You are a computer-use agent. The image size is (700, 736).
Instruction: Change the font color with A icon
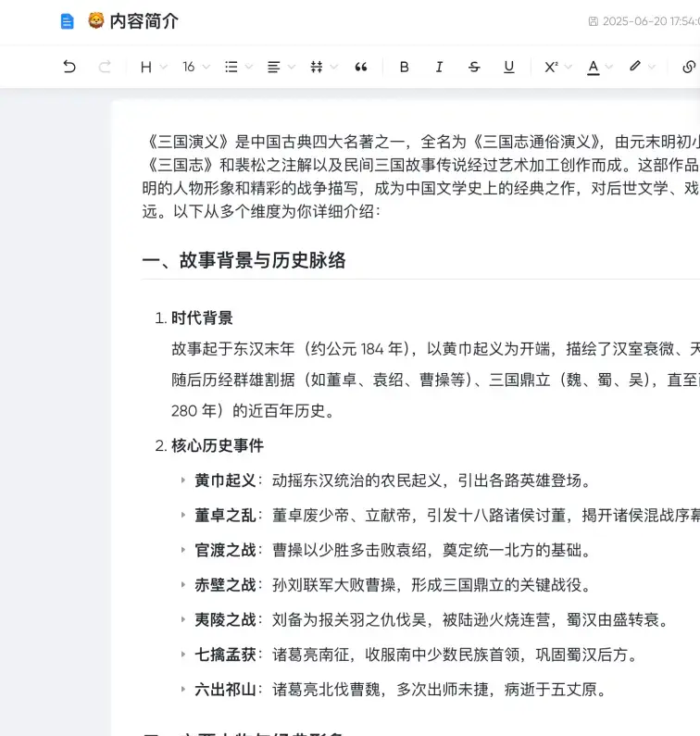coord(594,68)
